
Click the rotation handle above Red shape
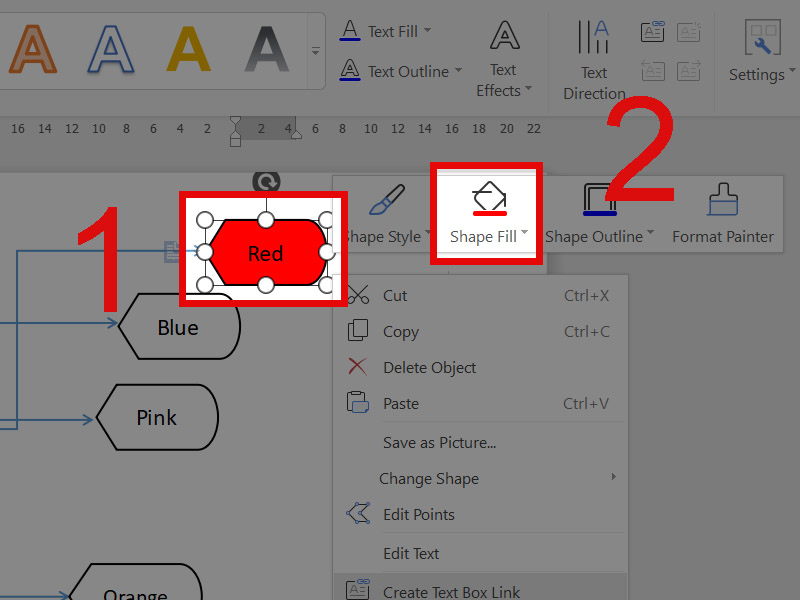pos(266,181)
